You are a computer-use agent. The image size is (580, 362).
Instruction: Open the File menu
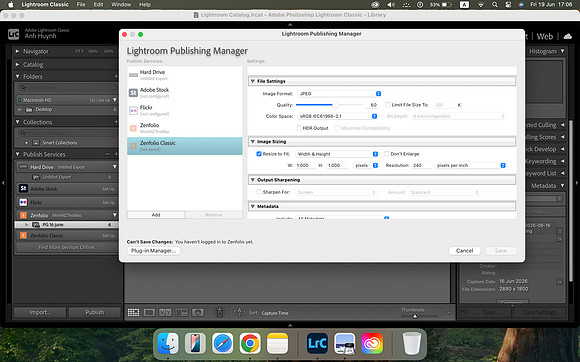click(x=81, y=5)
